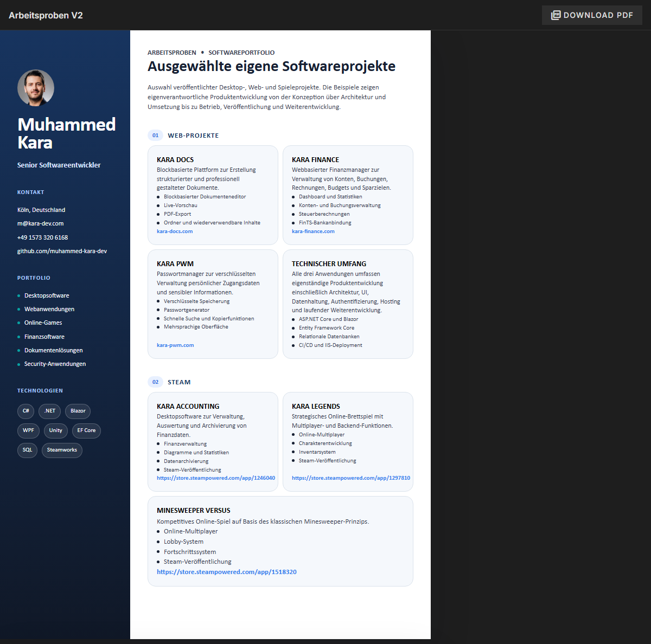Click the PDF-Export bullet
The height and width of the screenshot is (644, 651).
(177, 214)
